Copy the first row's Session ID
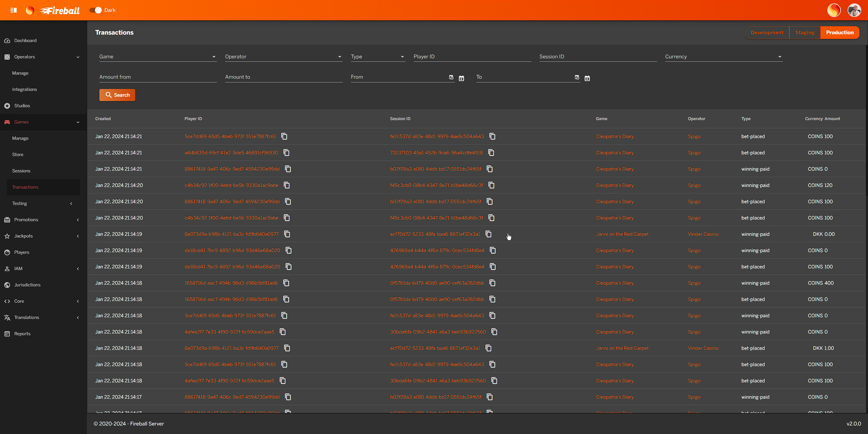 pos(492,136)
